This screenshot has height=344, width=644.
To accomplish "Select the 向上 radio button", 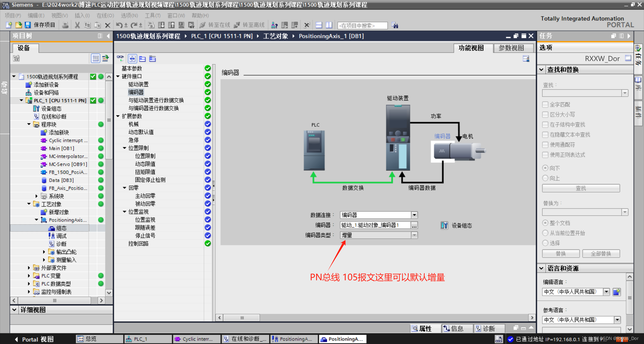I will (545, 178).
